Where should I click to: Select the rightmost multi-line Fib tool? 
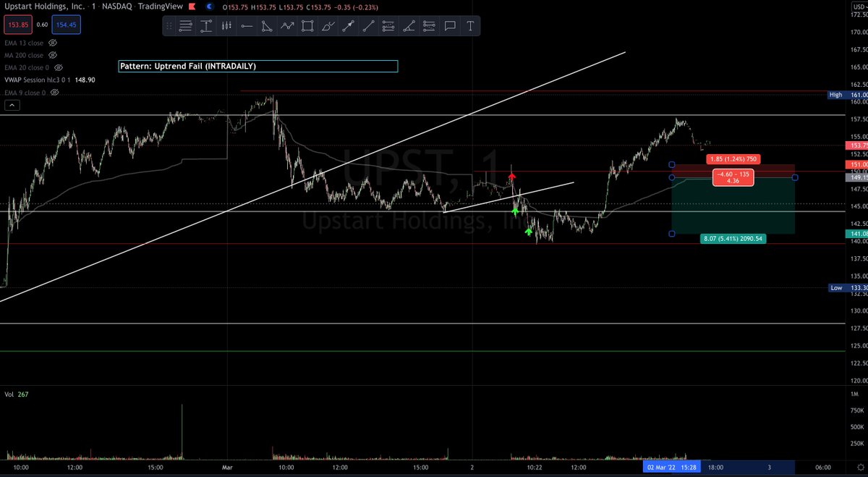429,26
